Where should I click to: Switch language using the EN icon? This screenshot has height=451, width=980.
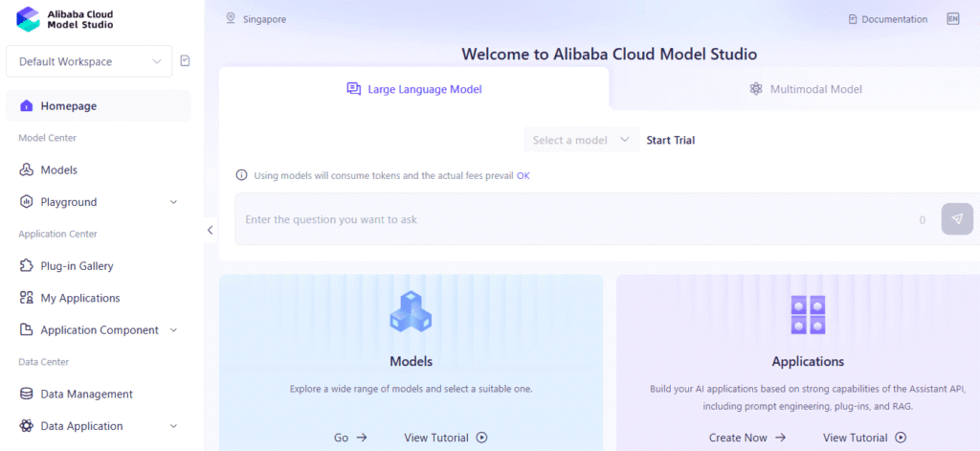(x=952, y=19)
